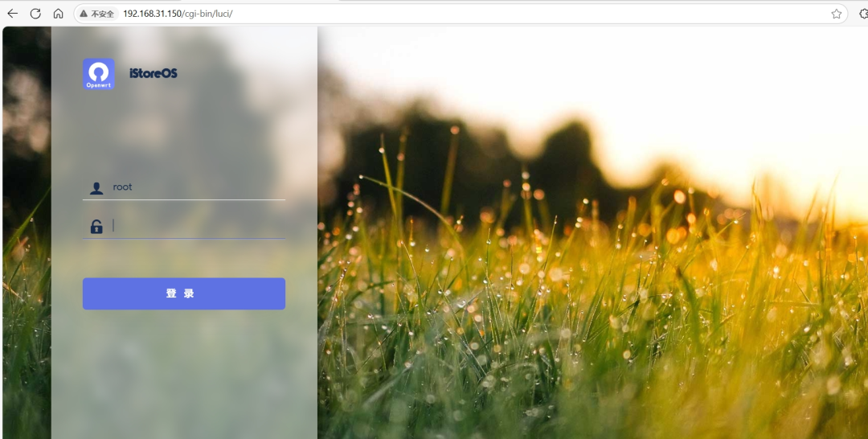
Task: Click the iStoreOS title text
Action: 153,73
